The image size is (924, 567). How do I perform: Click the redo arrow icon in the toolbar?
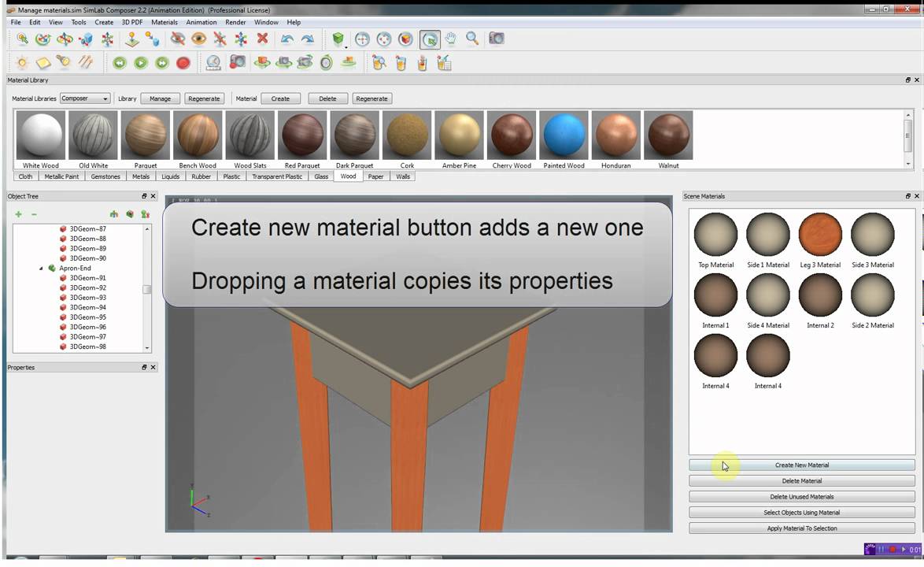(308, 39)
